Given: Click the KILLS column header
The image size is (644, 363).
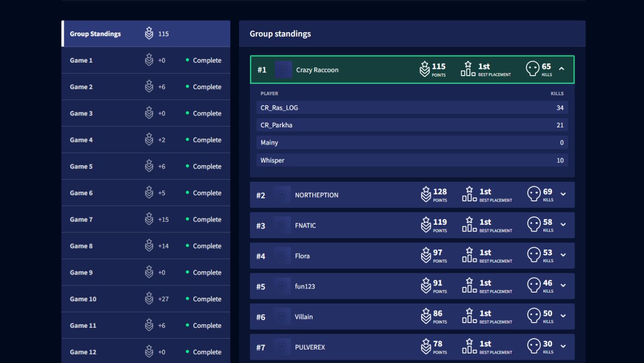Looking at the screenshot, I should (557, 94).
